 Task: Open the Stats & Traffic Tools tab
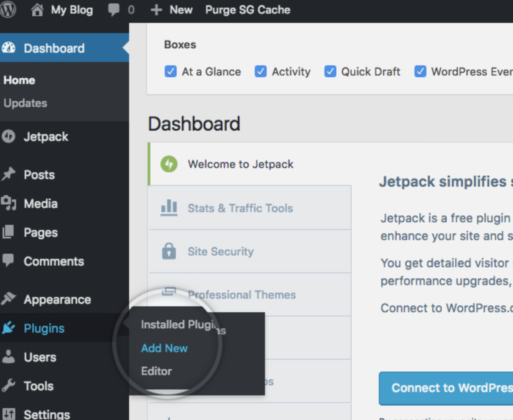(240, 208)
